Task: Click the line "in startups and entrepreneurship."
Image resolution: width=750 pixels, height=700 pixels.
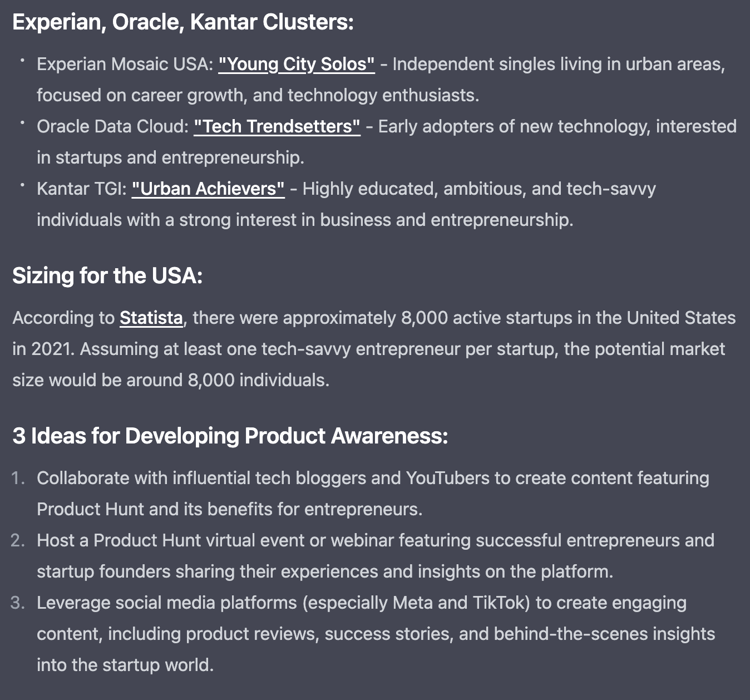Action: (170, 158)
